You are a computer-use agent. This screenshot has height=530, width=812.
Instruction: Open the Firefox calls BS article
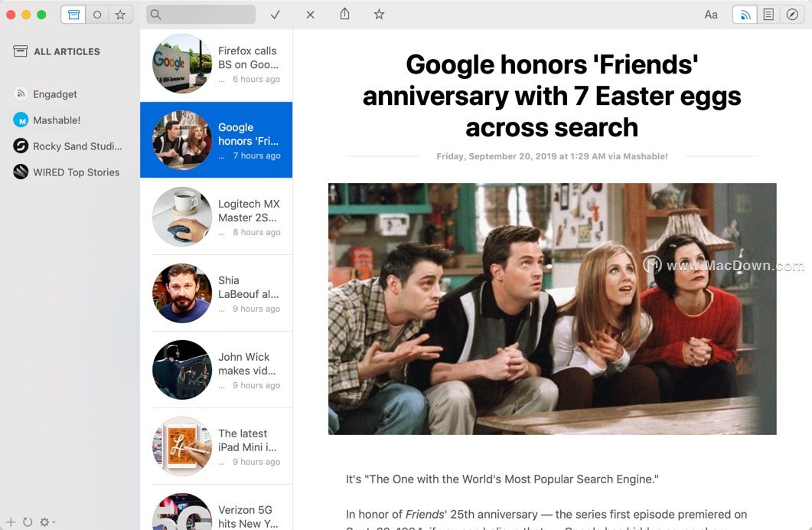[x=216, y=64]
